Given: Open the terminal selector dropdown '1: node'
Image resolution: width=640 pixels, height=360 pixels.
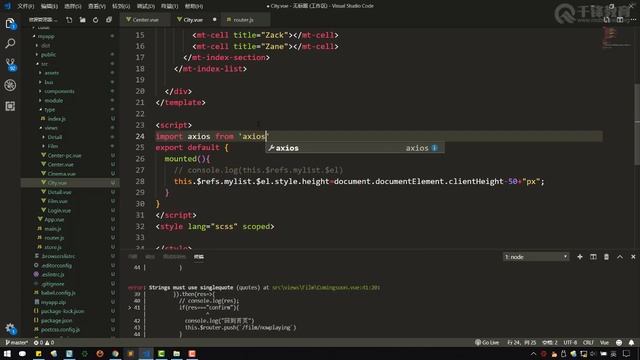Looking at the screenshot, I should click(536, 257).
